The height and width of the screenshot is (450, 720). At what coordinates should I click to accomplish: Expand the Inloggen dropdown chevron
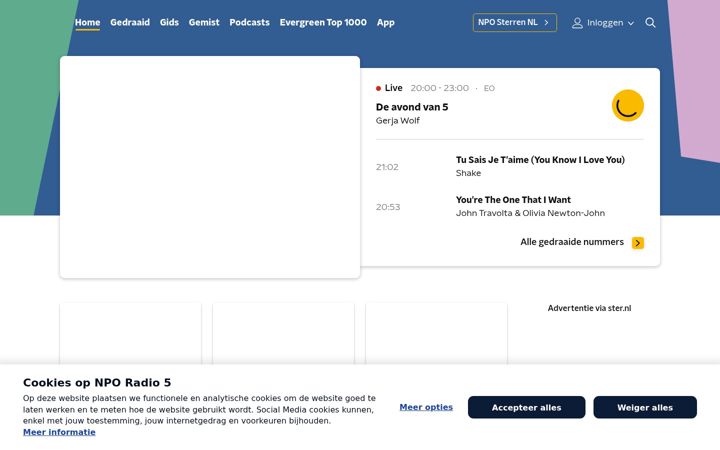pyautogui.click(x=631, y=23)
